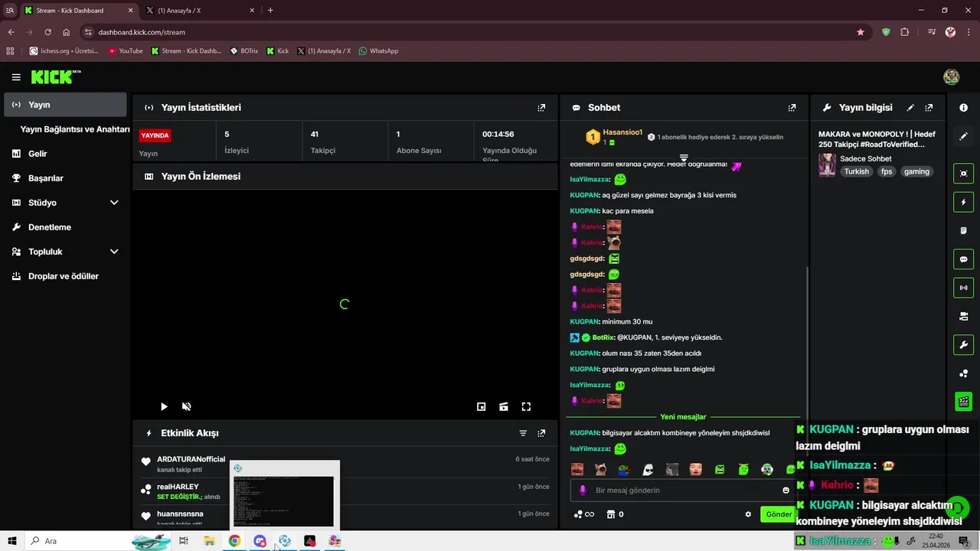Expand the Topluluk menu chevron
This screenshot has height=551, width=980.
tap(114, 252)
